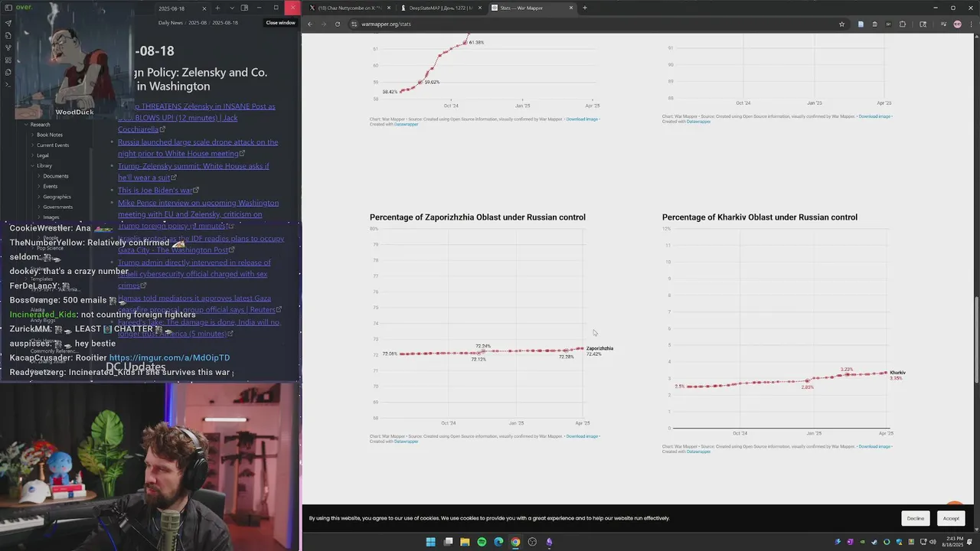Click the 3.23% data point on Kharkiv chart
Image resolution: width=980 pixels, height=551 pixels.
pyautogui.click(x=847, y=374)
